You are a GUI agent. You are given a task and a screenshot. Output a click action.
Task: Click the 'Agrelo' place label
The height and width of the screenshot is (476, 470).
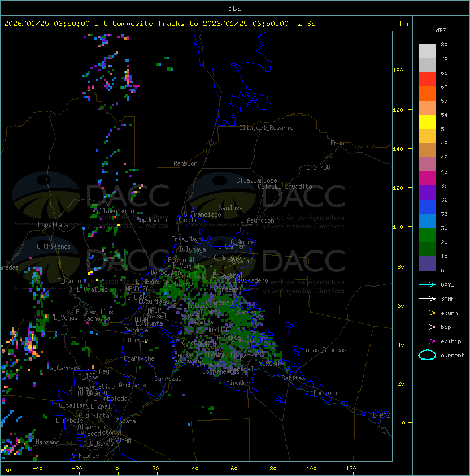click(x=138, y=340)
